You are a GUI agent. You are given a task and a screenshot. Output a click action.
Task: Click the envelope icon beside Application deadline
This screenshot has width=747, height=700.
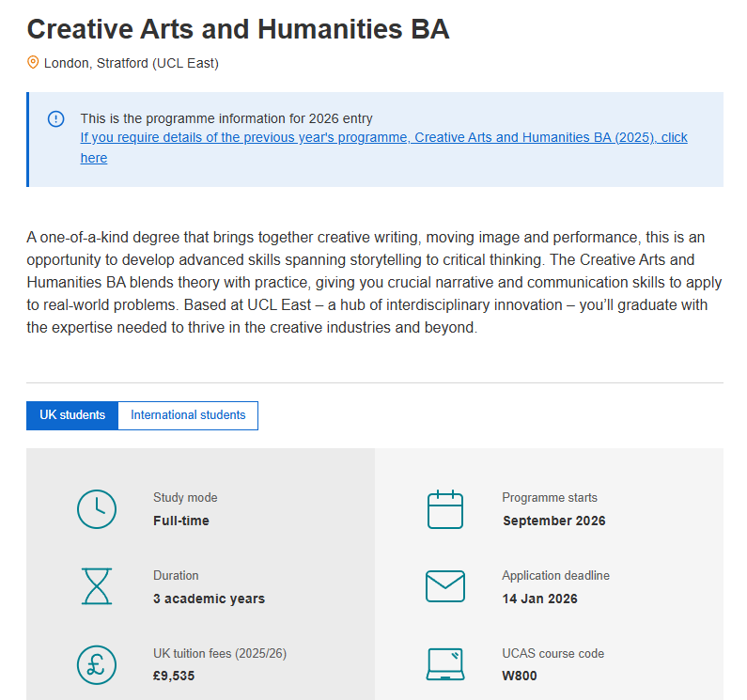coord(445,586)
